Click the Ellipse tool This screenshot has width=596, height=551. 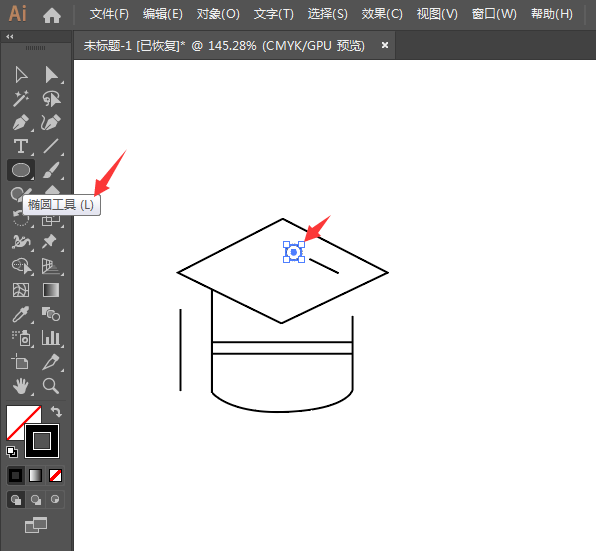point(21,170)
